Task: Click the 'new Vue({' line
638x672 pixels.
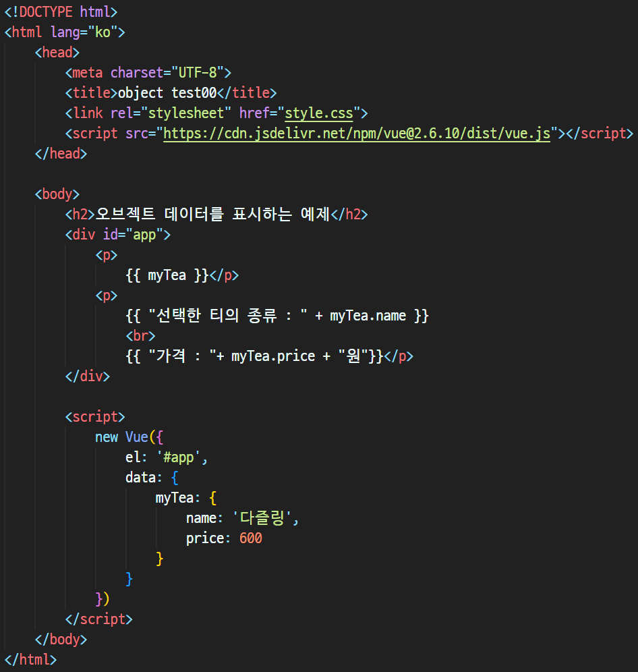Action: pyautogui.click(x=129, y=437)
